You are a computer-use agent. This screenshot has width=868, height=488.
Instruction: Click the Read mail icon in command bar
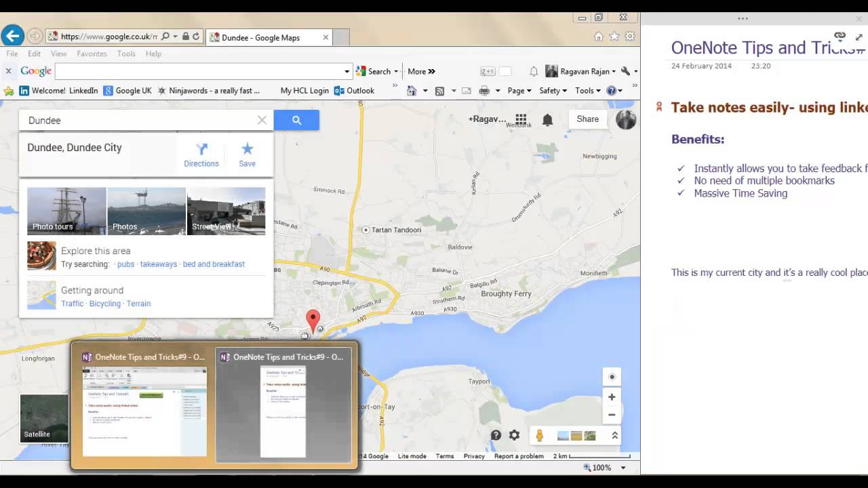[467, 90]
